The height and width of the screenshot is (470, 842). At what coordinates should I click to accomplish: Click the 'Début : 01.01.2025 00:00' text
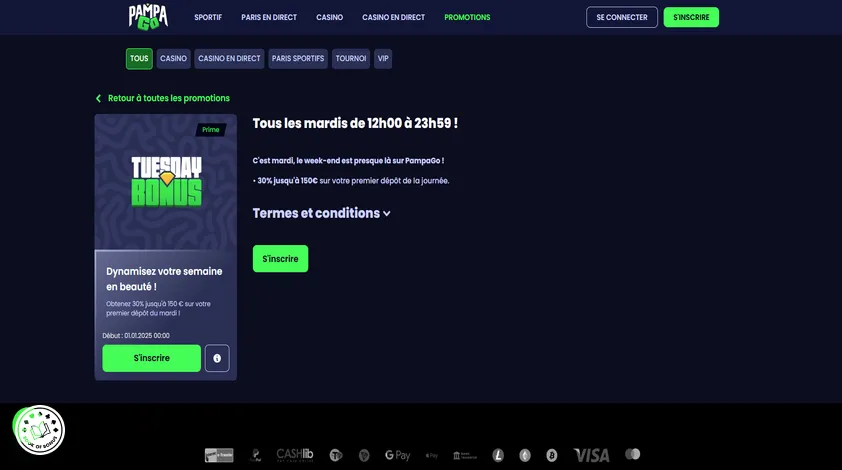click(136, 336)
